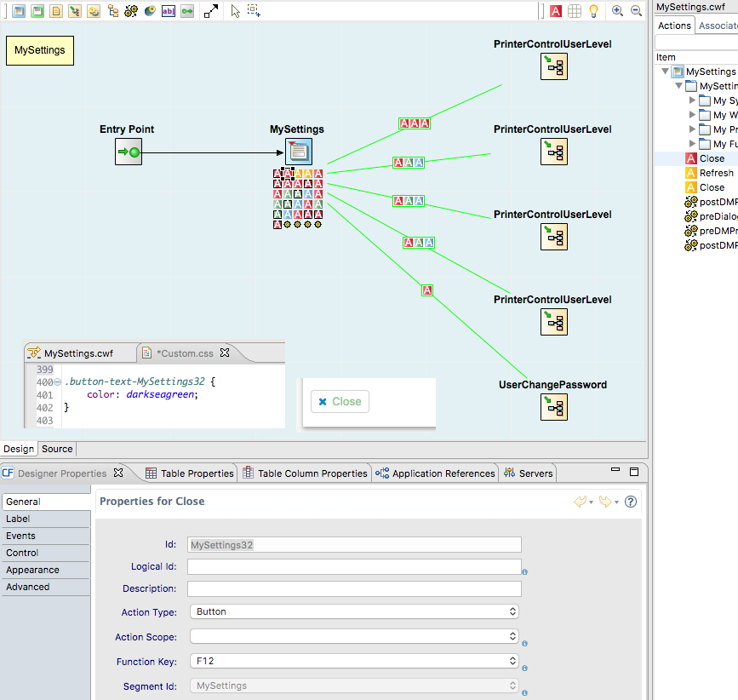Select the General properties section
Screen dimensions: 738x700
coord(46,502)
